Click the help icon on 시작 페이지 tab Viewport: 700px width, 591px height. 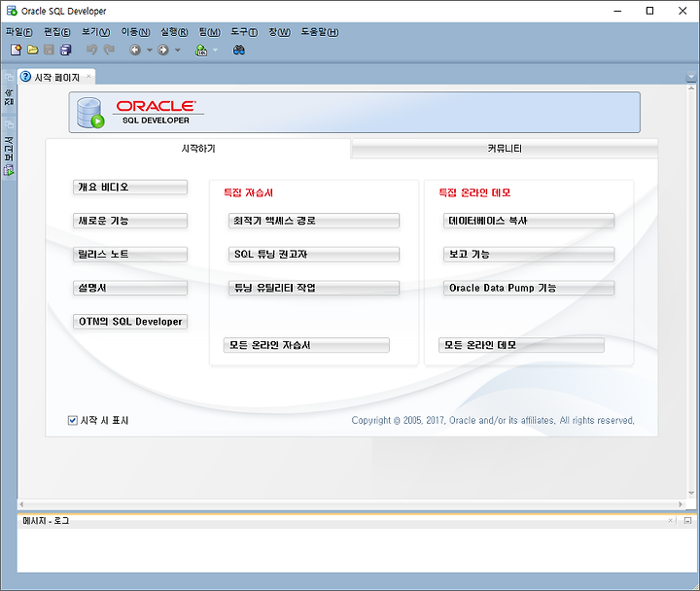click(26, 77)
